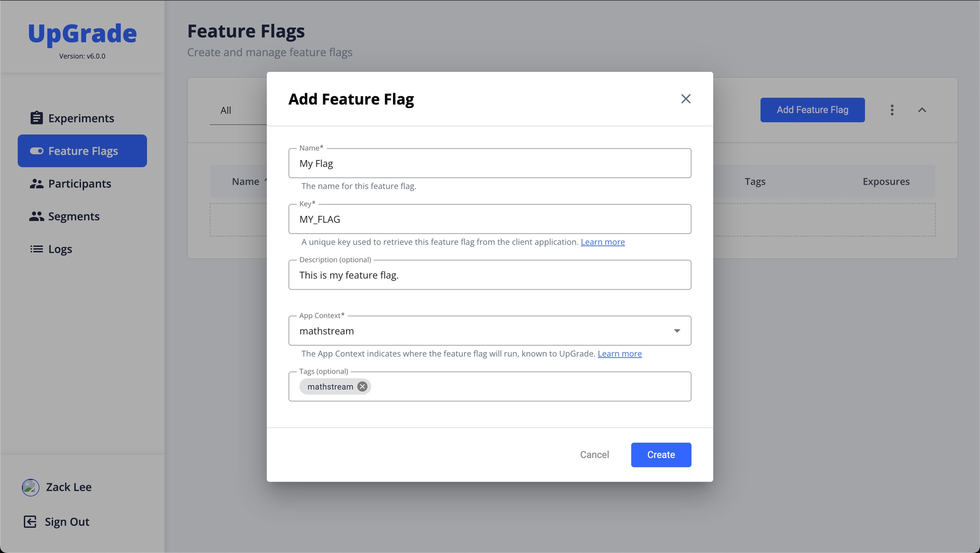Open the three-dot more options menu
Image resolution: width=980 pixels, height=553 pixels.
pyautogui.click(x=892, y=110)
